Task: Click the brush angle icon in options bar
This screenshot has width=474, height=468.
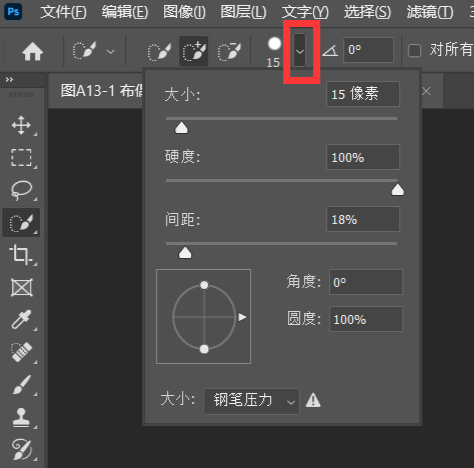Action: click(x=330, y=51)
